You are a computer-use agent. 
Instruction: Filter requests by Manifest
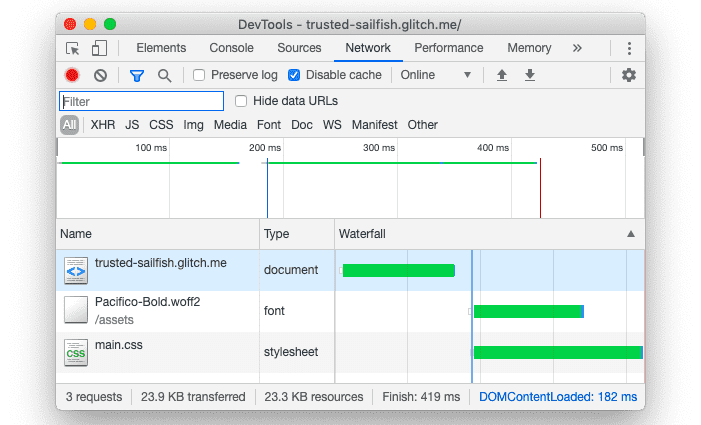pyautogui.click(x=374, y=125)
